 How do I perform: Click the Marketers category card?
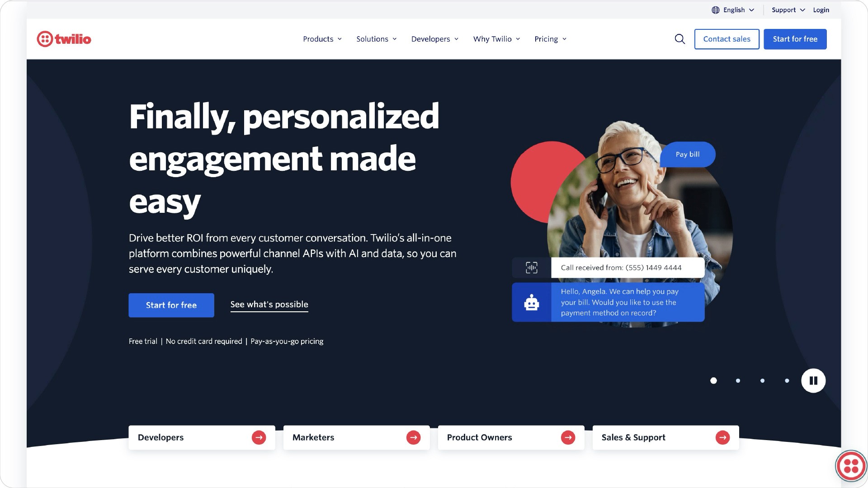pos(356,437)
